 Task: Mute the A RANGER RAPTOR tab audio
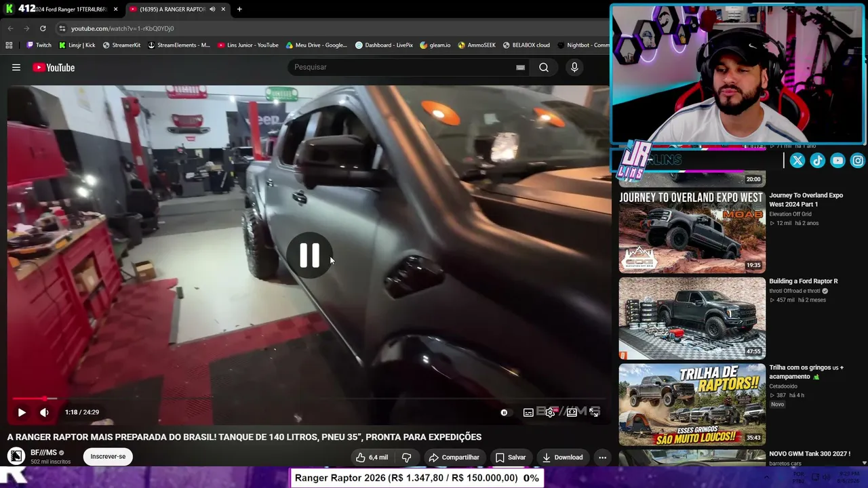(212, 9)
